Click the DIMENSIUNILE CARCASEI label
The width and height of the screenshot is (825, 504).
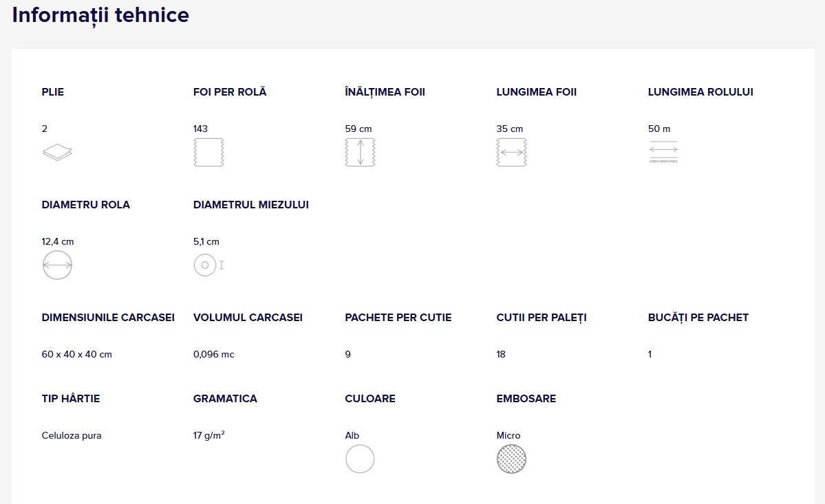pyautogui.click(x=108, y=318)
